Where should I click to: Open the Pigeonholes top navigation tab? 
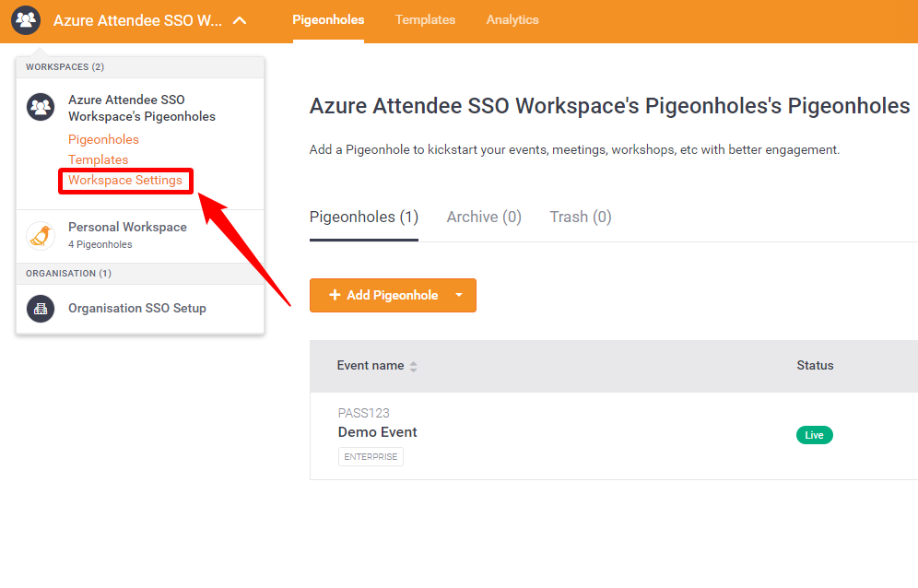tap(328, 20)
